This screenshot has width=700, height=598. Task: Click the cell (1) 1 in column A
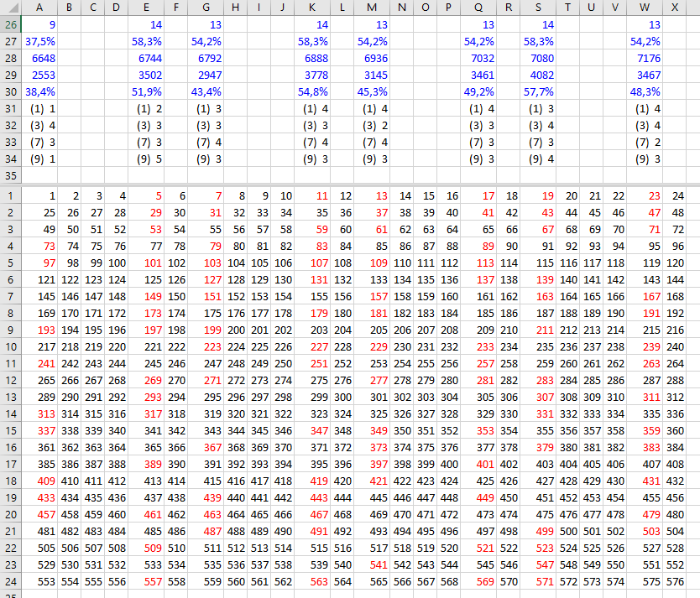tap(39, 109)
